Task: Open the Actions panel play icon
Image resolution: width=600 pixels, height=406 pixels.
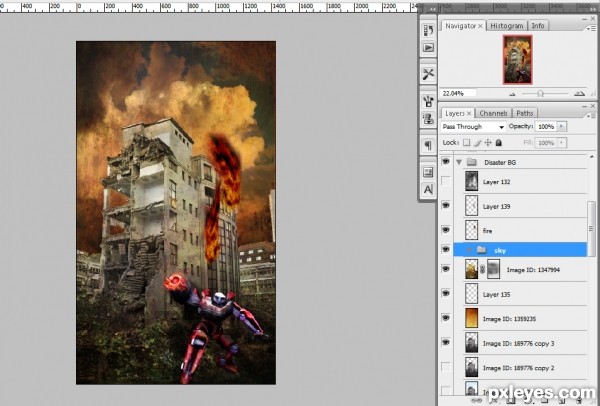Action: (428, 47)
